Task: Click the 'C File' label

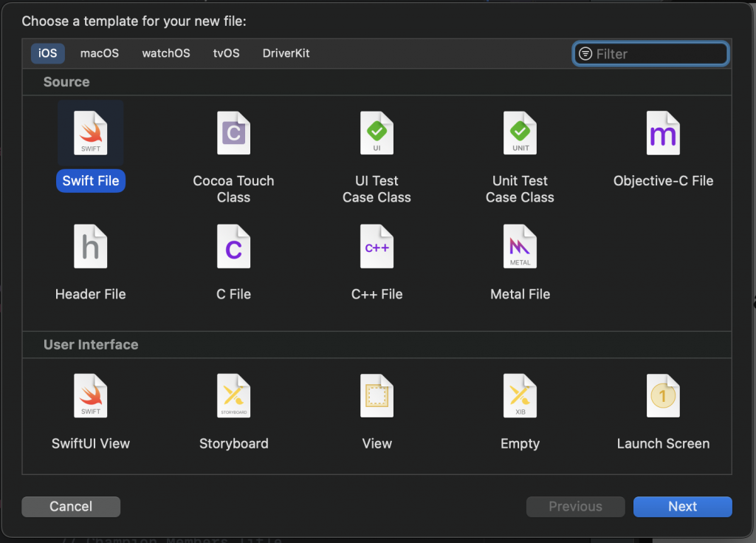Action: coord(234,294)
